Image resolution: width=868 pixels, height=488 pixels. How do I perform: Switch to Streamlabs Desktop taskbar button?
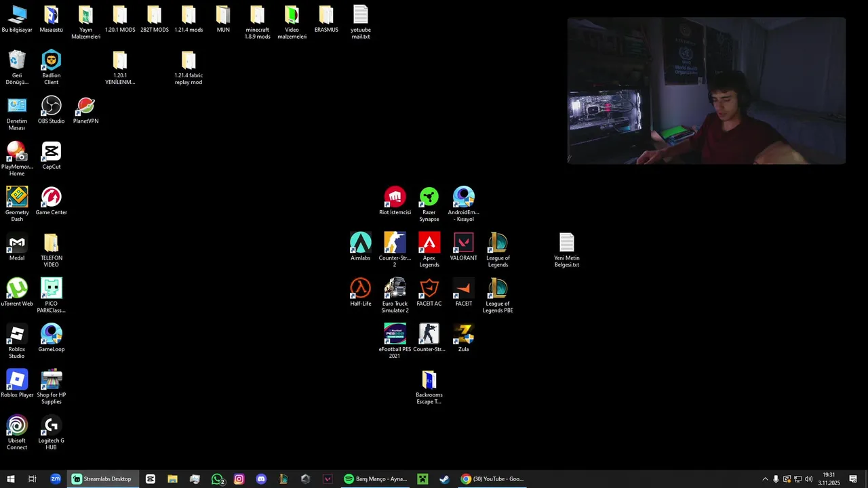coord(102,479)
